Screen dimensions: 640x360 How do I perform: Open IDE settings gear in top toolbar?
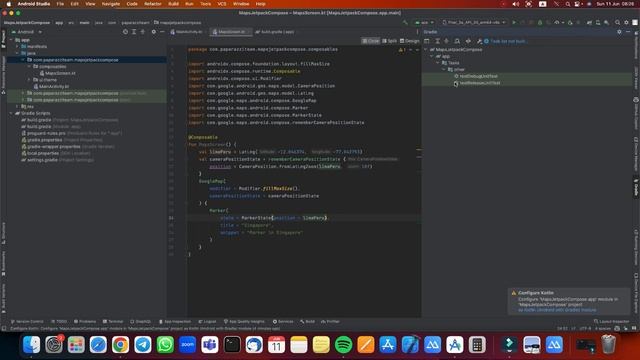[626, 22]
